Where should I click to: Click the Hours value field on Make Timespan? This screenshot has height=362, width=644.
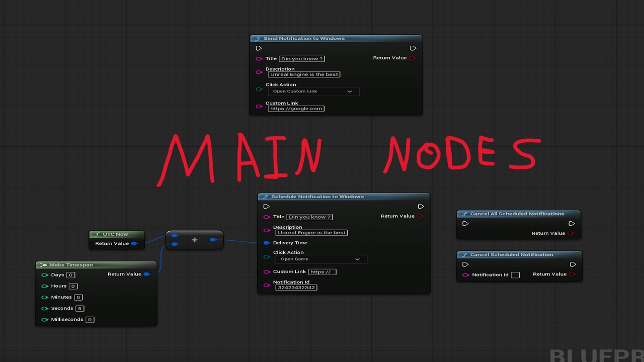click(x=73, y=286)
